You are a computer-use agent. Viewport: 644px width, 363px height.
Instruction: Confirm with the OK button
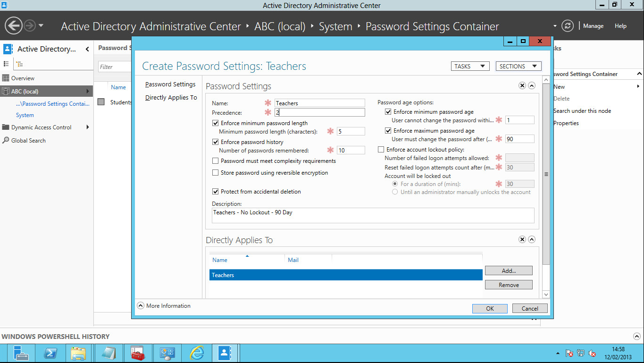coord(490,308)
